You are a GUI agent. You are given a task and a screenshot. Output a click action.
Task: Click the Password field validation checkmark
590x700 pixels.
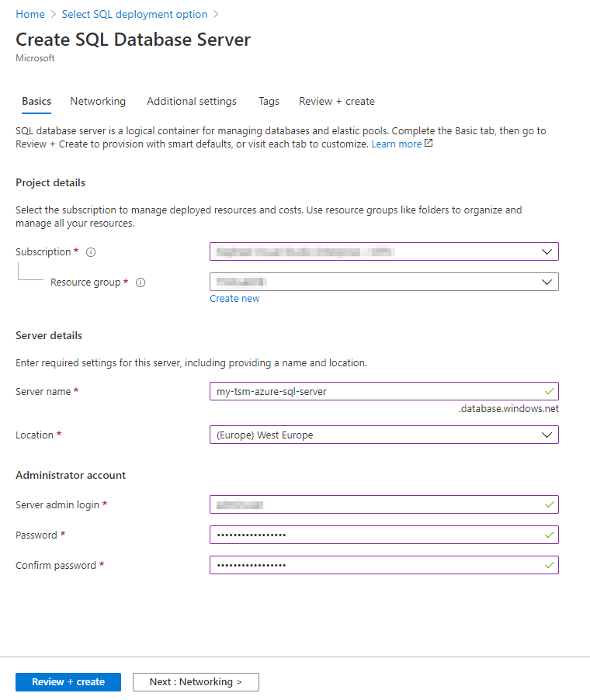click(550, 535)
